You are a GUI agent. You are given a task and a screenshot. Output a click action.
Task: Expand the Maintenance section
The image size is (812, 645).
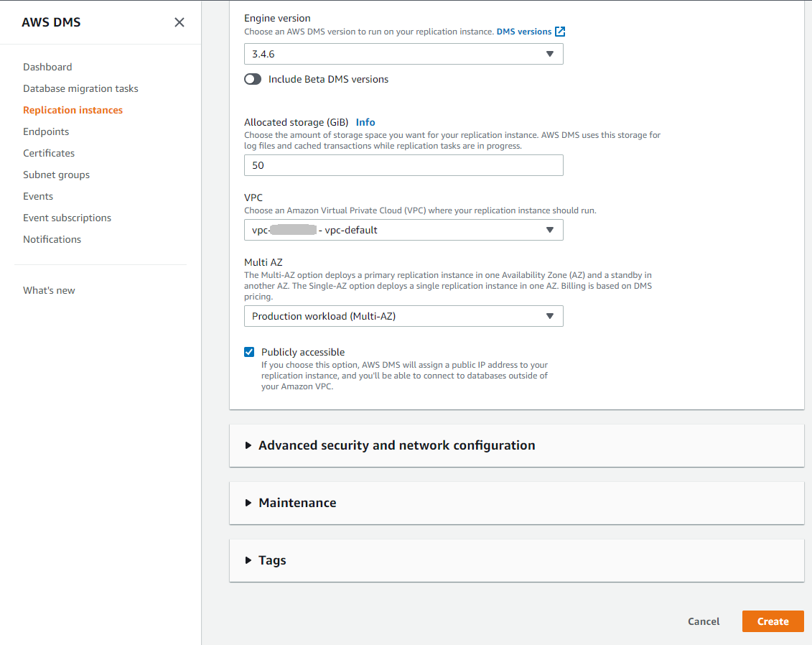297,503
